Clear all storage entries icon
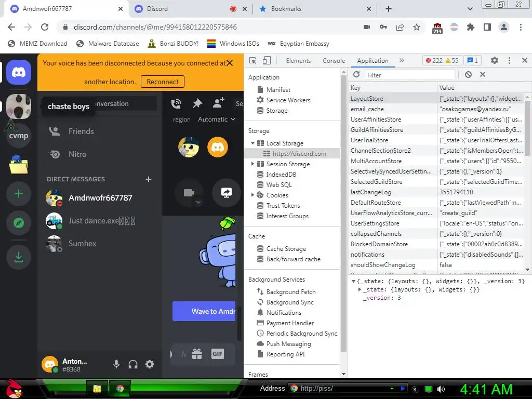The height and width of the screenshot is (399, 532). click(468, 74)
